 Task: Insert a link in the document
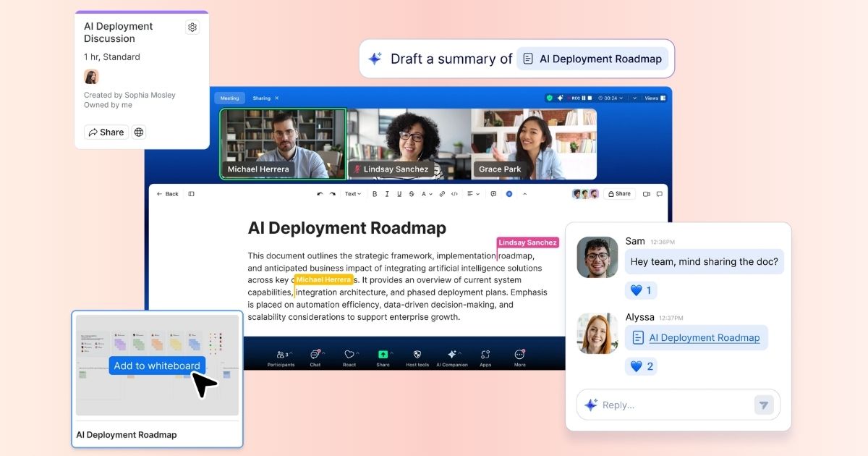pyautogui.click(x=442, y=194)
